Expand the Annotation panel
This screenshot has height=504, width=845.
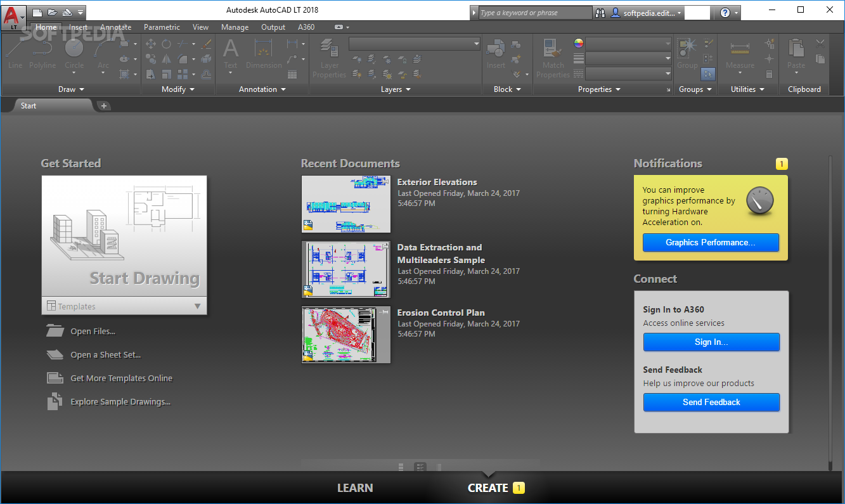click(262, 89)
